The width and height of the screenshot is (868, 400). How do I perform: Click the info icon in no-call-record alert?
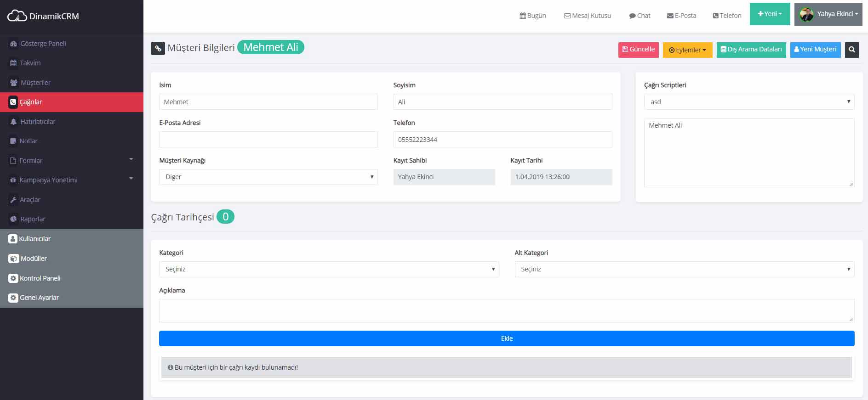[171, 367]
